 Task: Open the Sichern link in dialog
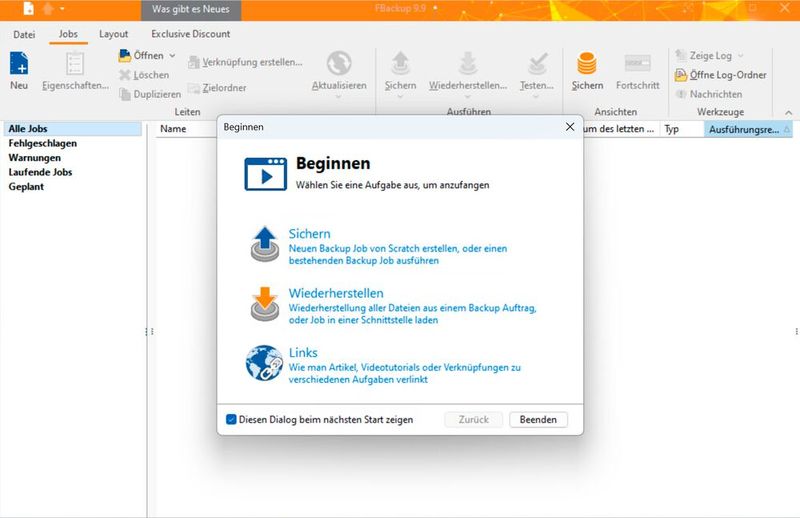pyautogui.click(x=309, y=234)
